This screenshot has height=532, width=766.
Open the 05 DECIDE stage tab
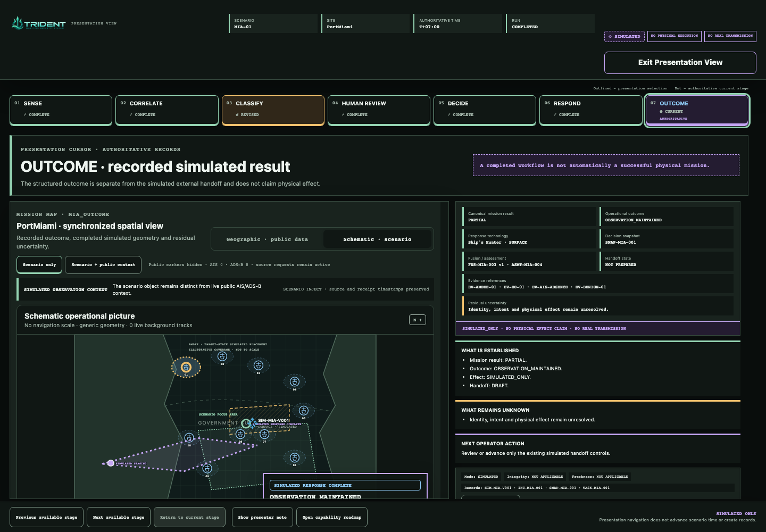(485, 110)
